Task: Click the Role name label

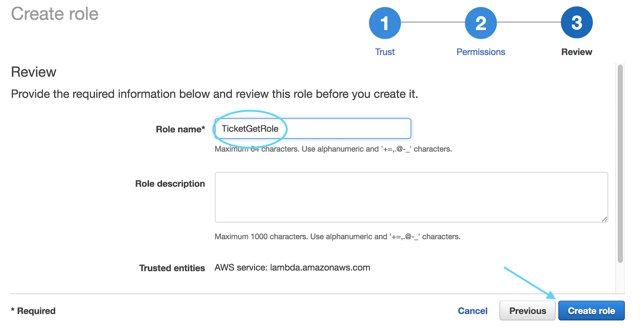Action: [180, 129]
